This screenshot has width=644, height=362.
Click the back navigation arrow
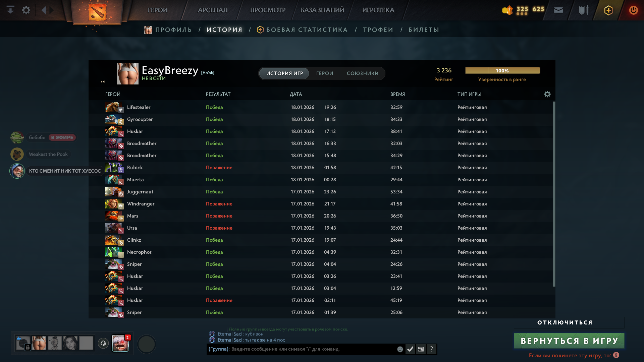click(44, 10)
